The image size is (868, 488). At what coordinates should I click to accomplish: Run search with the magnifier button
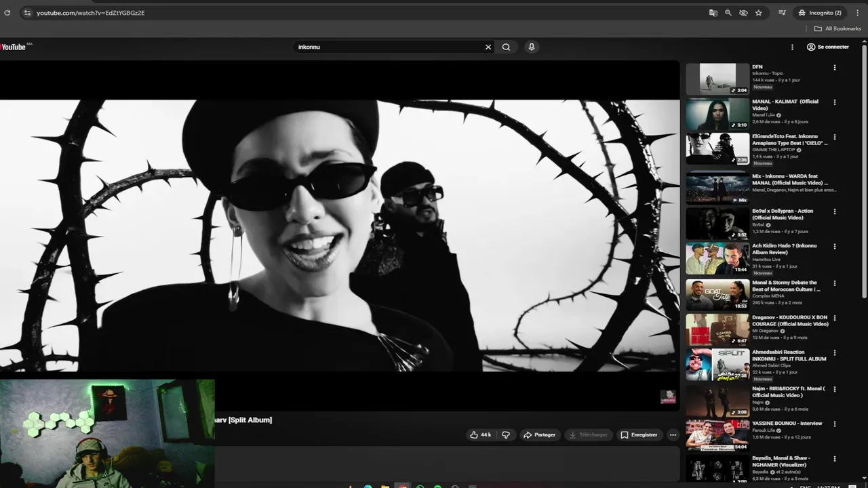point(506,47)
